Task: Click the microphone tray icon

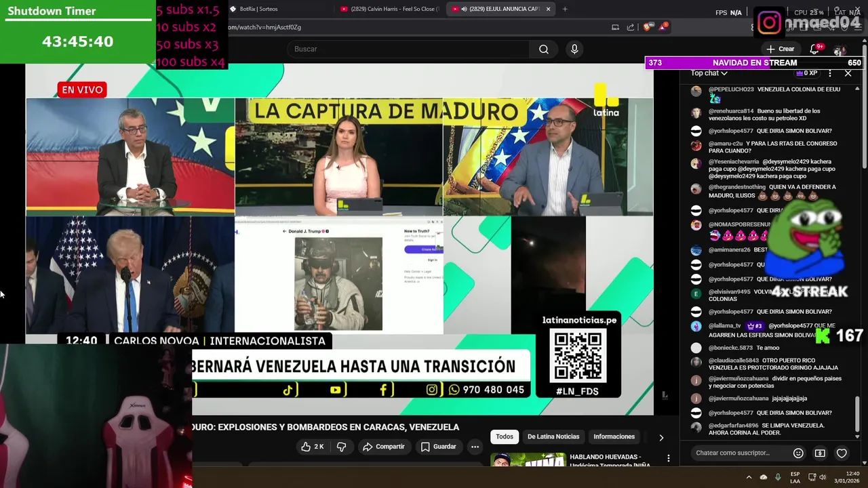Action: pyautogui.click(x=778, y=477)
